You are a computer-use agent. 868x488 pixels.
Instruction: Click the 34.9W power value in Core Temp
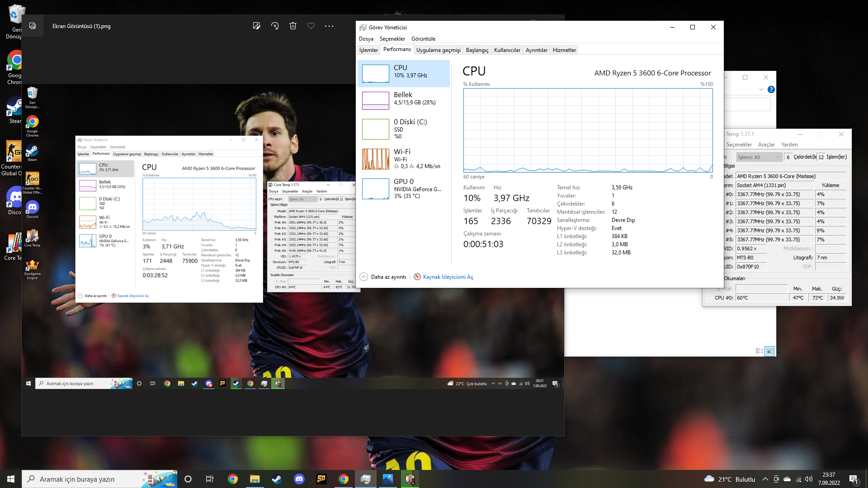(837, 298)
